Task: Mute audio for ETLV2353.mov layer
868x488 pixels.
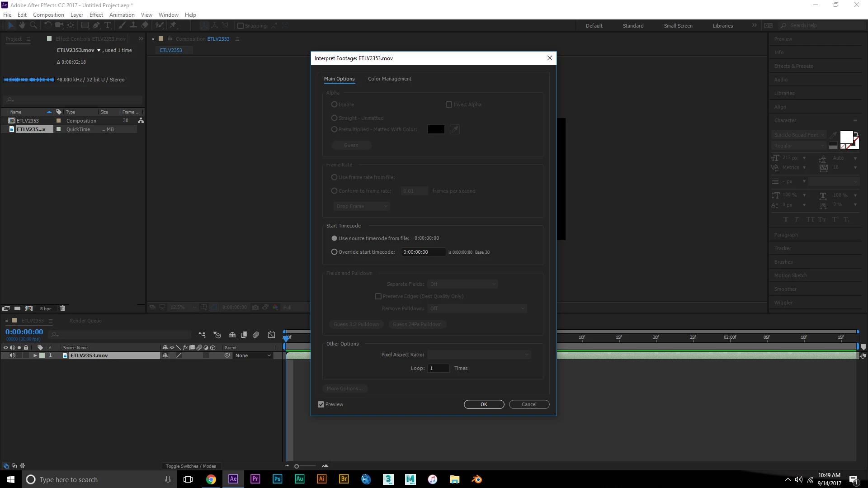Action: 12,355
